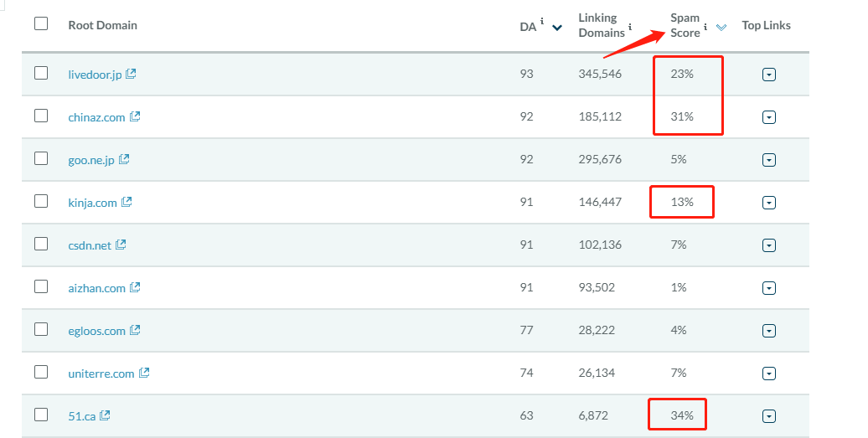
Task: Expand Top Links for aizhan.com
Action: (x=769, y=288)
